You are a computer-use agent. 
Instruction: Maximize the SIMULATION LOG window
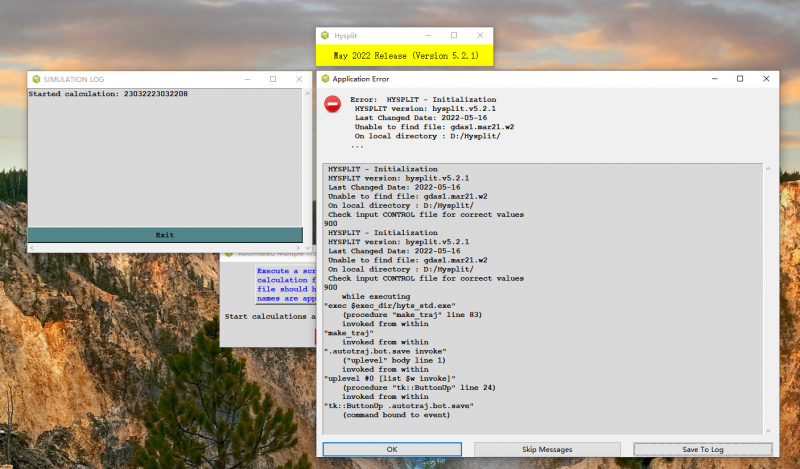(x=272, y=79)
